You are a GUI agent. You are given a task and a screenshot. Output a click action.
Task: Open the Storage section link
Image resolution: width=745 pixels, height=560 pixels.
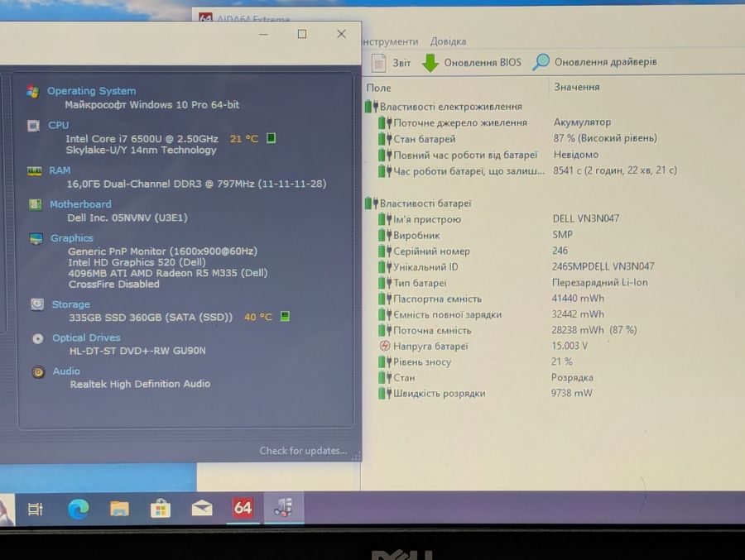coord(71,304)
